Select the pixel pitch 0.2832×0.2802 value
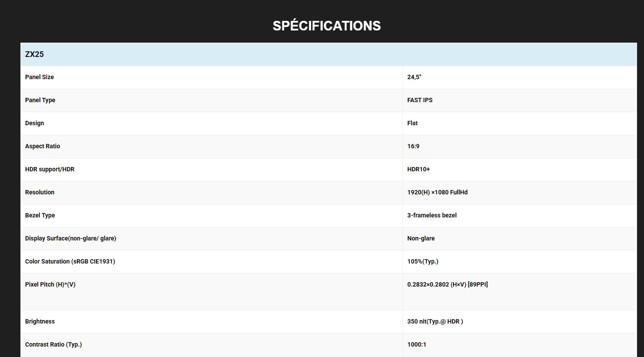The image size is (644, 357). tap(447, 284)
